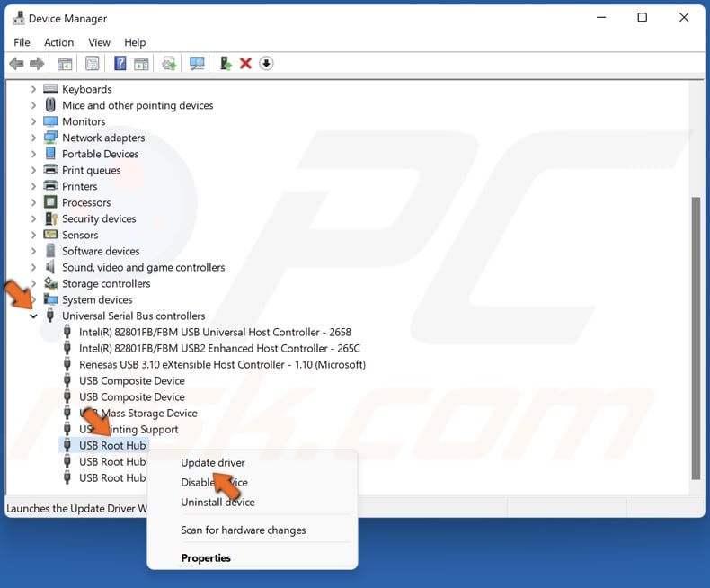
Task: Open the View menu
Action: 99,42
